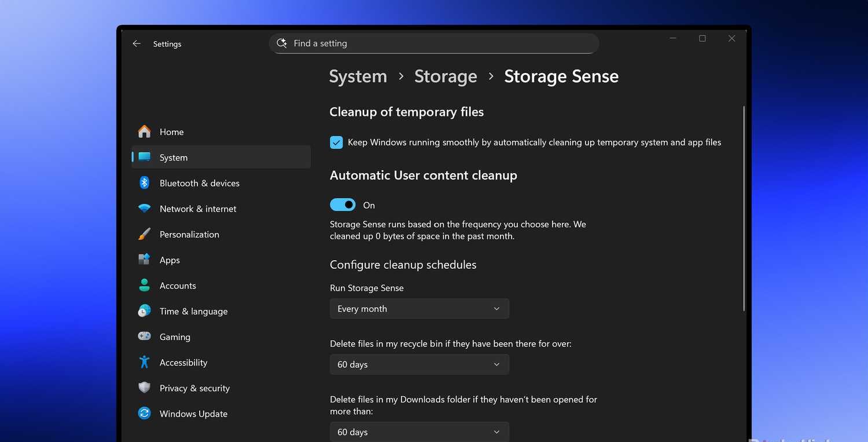Select System in the breadcrumb trail

(358, 76)
